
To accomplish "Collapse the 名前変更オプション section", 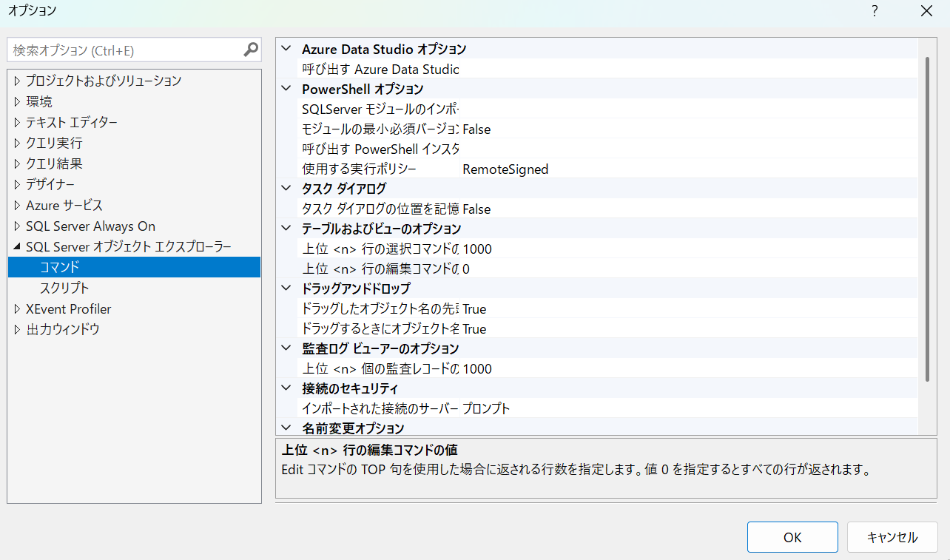I will (286, 428).
